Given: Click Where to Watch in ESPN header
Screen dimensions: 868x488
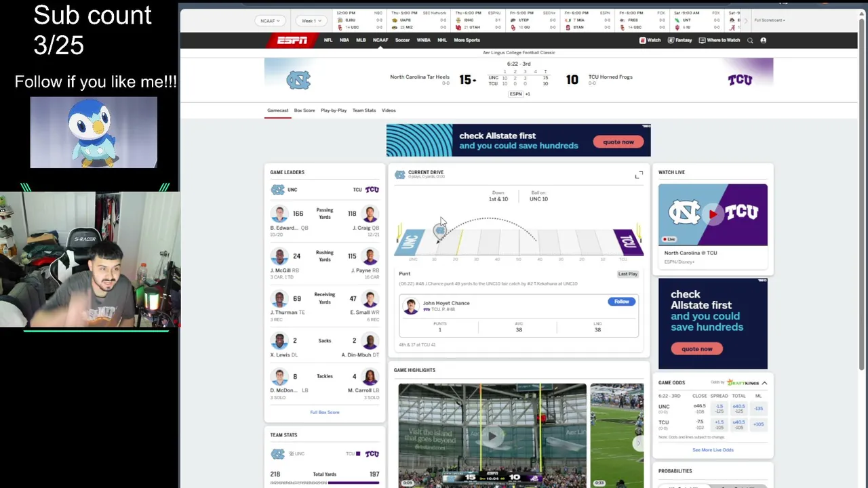Looking at the screenshot, I should (719, 41).
